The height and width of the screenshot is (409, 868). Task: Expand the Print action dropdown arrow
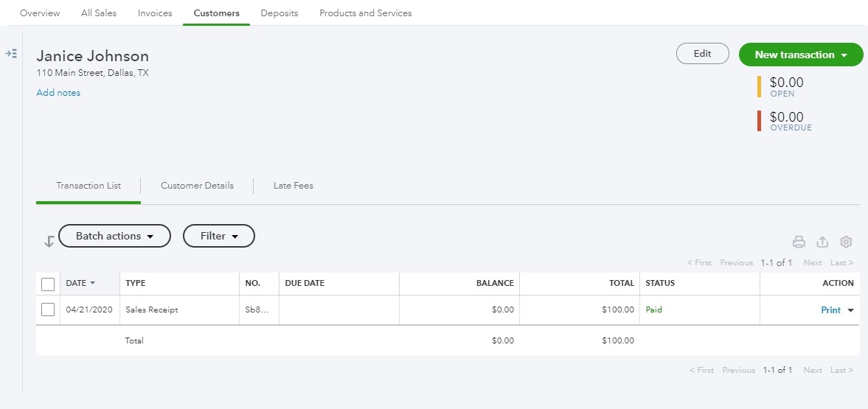[x=851, y=310]
